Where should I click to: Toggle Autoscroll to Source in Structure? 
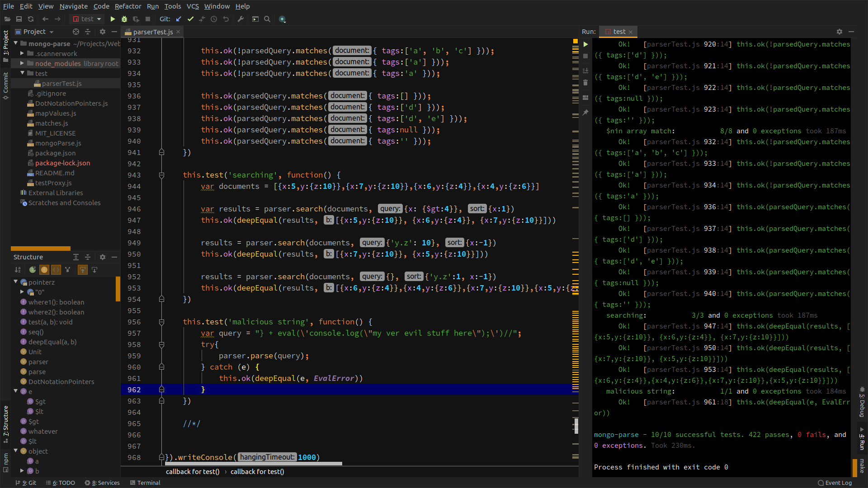pos(82,270)
